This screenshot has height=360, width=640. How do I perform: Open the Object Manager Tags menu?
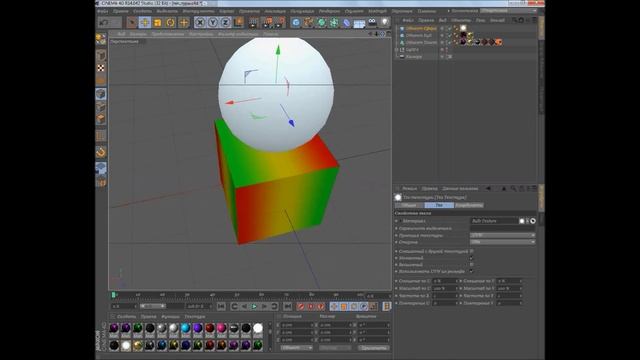[480, 20]
